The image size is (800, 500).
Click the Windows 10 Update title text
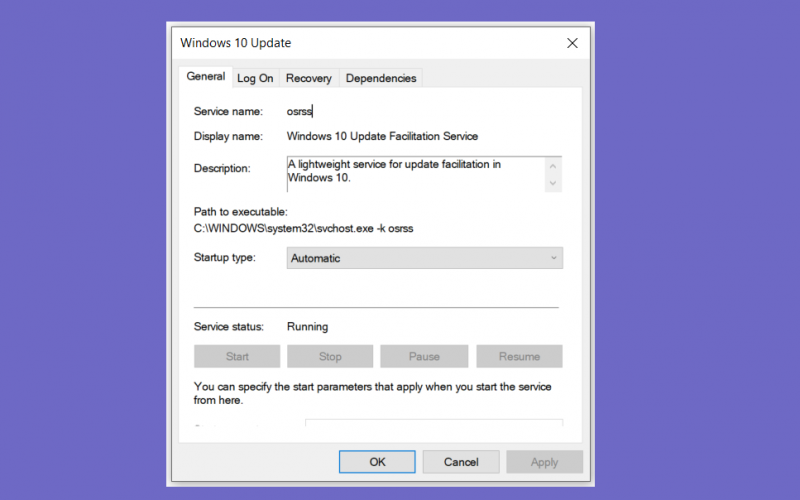click(x=235, y=43)
